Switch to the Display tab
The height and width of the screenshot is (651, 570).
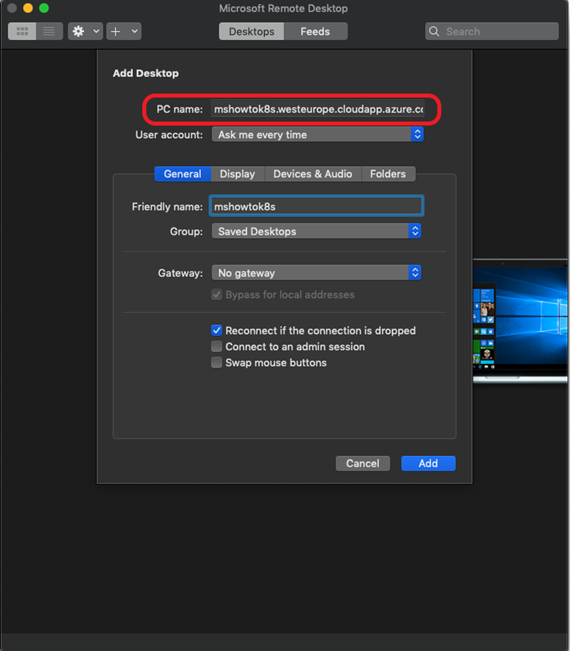point(237,174)
